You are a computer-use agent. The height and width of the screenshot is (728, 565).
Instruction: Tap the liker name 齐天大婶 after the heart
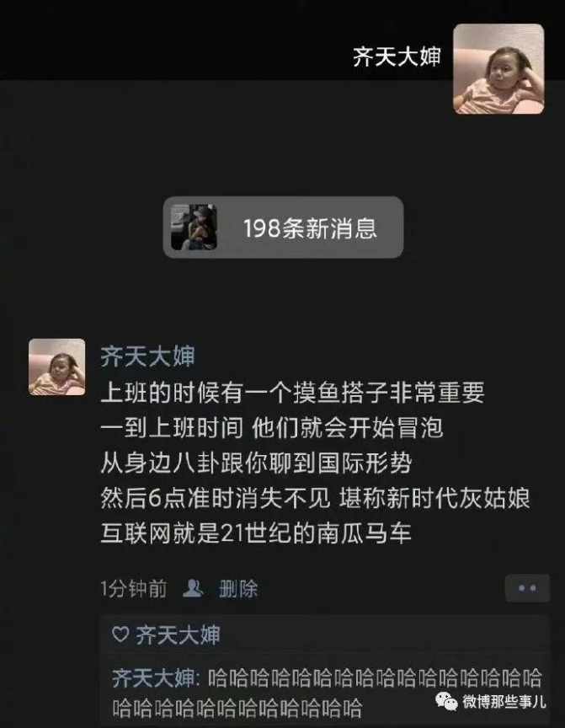tap(179, 634)
